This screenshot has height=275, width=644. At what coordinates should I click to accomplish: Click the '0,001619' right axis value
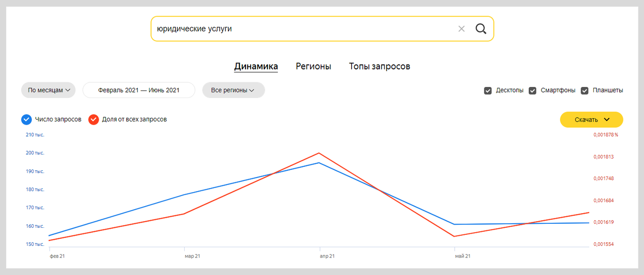pos(604,222)
